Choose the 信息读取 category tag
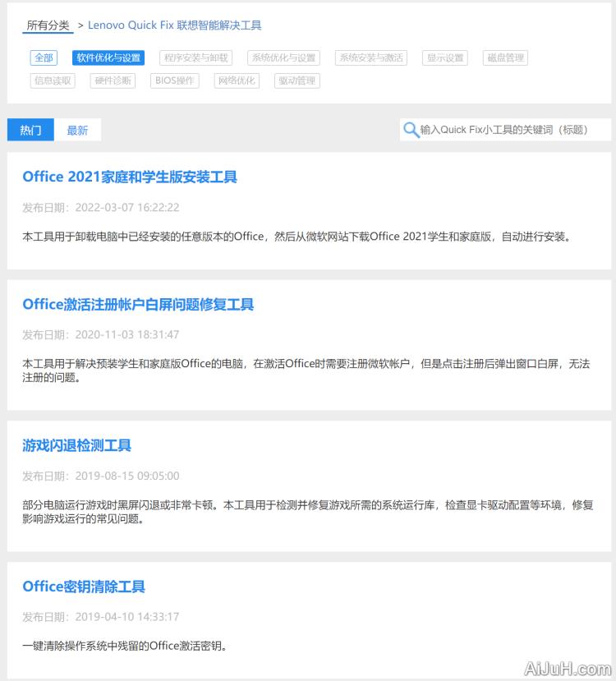The image size is (616, 681). (x=53, y=81)
